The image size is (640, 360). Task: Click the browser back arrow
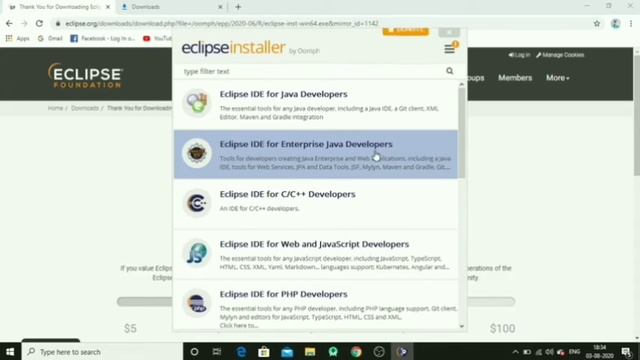click(9, 23)
